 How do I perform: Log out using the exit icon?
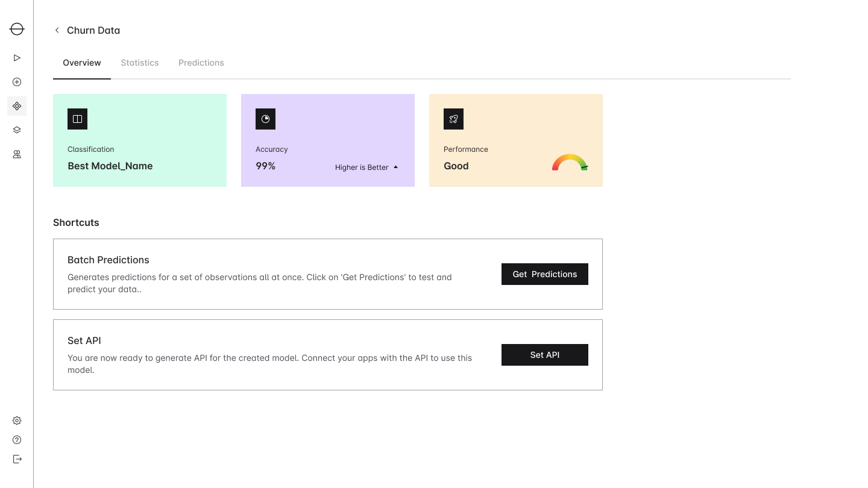[x=17, y=459]
